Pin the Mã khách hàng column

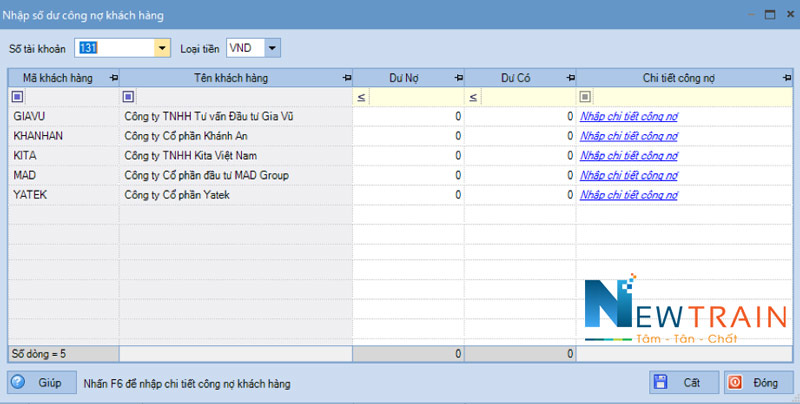(113, 78)
